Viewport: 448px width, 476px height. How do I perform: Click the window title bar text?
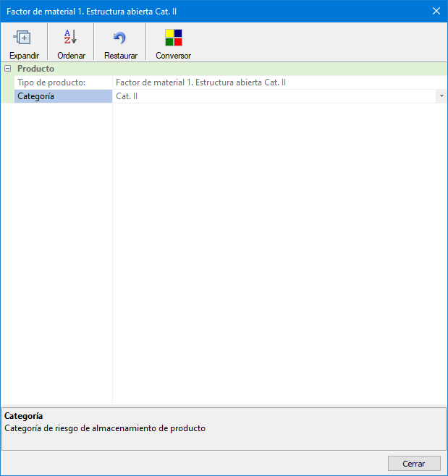coord(92,11)
